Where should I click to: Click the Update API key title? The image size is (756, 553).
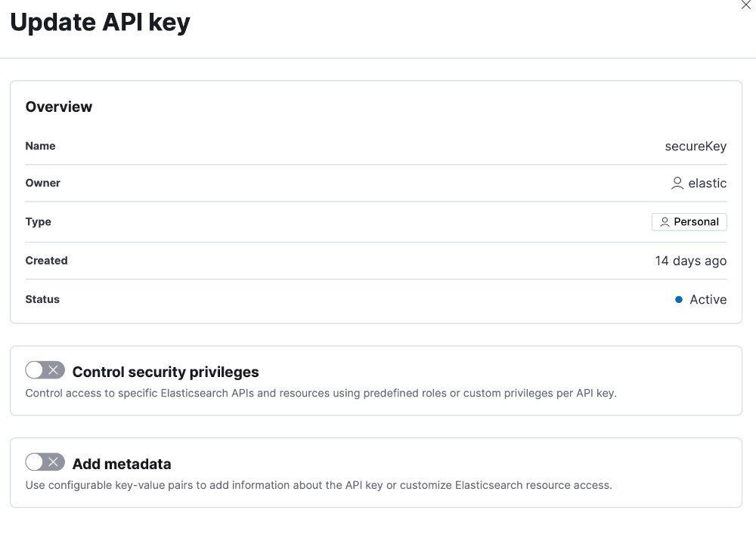click(100, 23)
